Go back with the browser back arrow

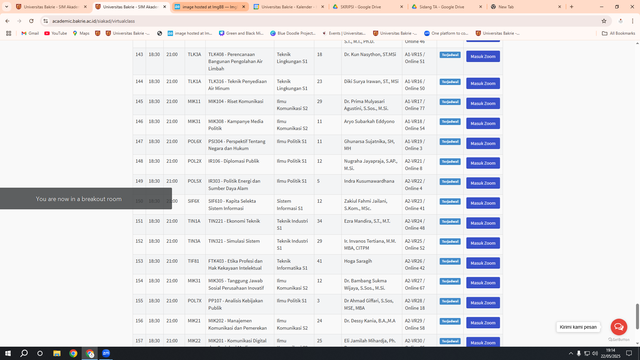click(x=7, y=21)
